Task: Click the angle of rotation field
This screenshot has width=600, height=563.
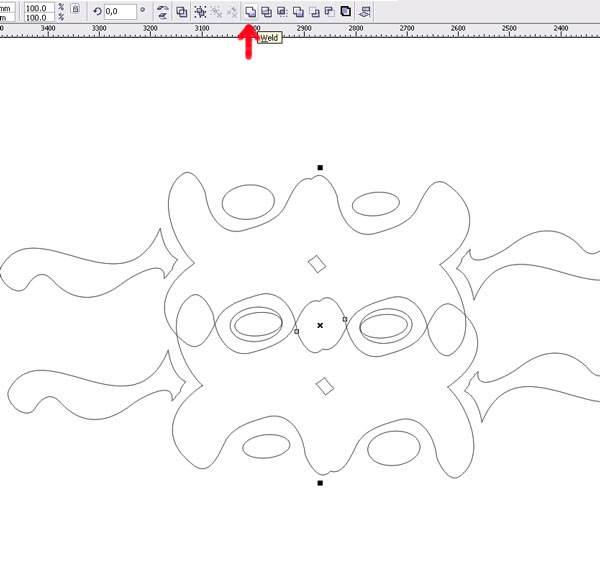Action: [x=120, y=11]
